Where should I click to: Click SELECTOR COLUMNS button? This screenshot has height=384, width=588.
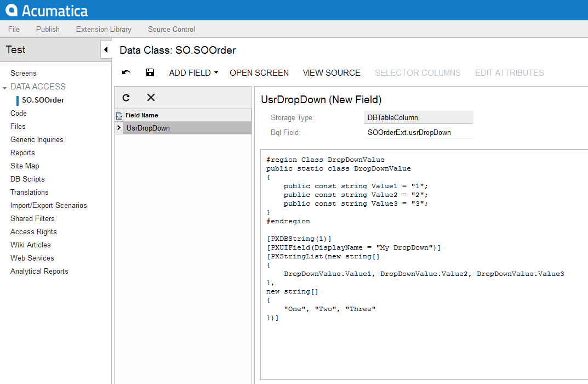[x=418, y=73]
